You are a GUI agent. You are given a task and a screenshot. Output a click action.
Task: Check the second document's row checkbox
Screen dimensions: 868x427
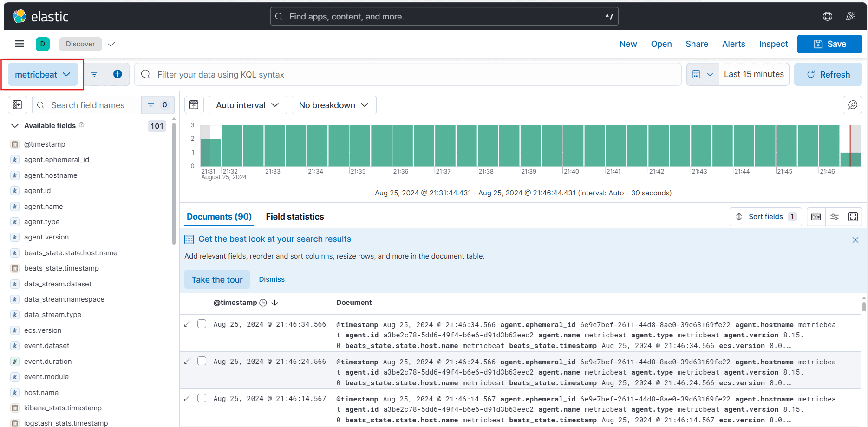[202, 361]
